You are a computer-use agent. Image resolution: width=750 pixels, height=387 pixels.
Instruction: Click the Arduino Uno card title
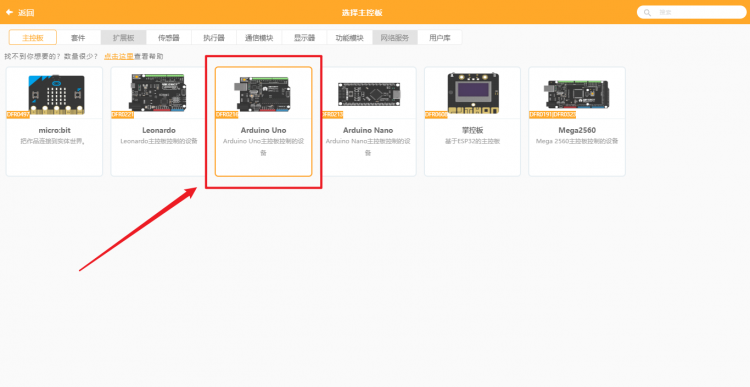pyautogui.click(x=264, y=130)
